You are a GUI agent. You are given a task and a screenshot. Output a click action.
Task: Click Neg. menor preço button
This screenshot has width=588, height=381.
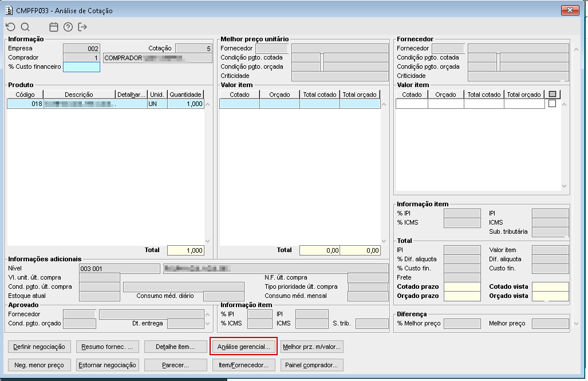(40, 365)
